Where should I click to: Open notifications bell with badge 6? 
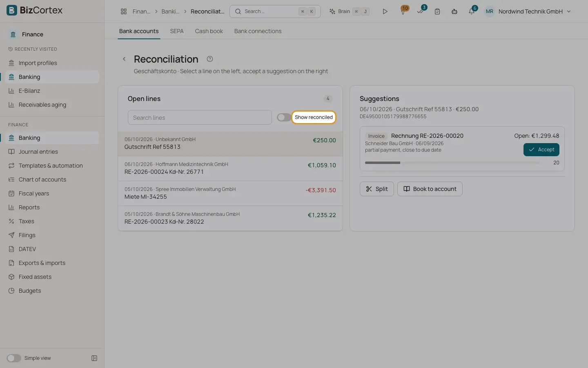472,11
